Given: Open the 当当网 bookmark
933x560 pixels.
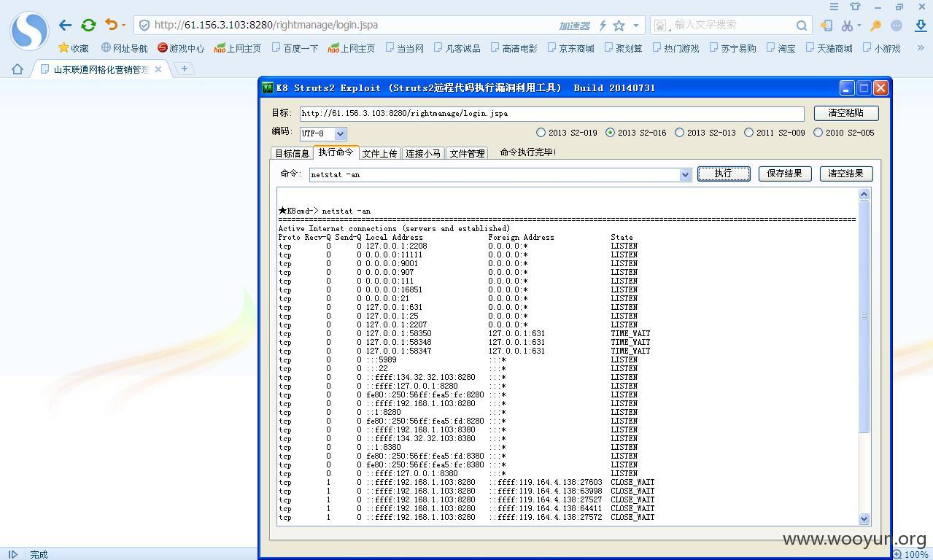Looking at the screenshot, I should (x=404, y=48).
